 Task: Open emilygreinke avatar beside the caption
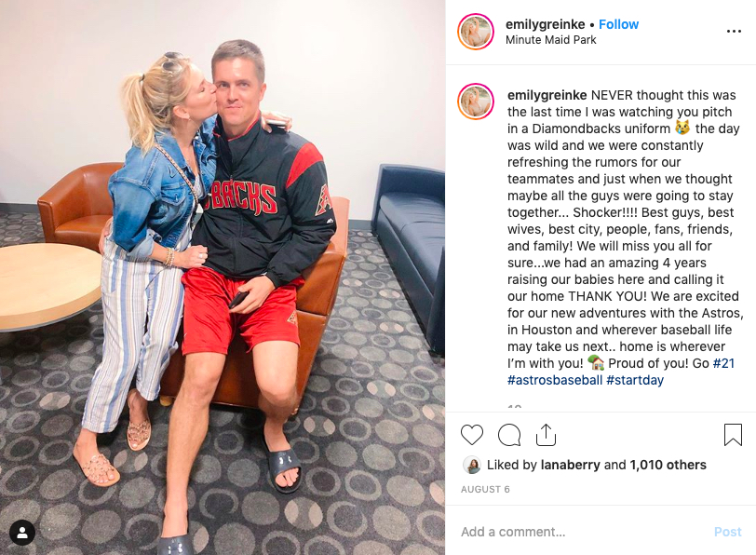(x=476, y=102)
